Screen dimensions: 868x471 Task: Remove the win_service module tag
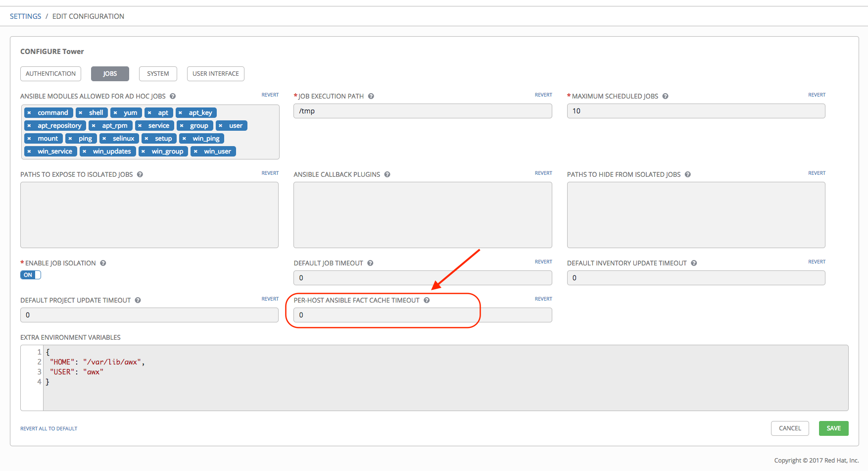(29, 152)
